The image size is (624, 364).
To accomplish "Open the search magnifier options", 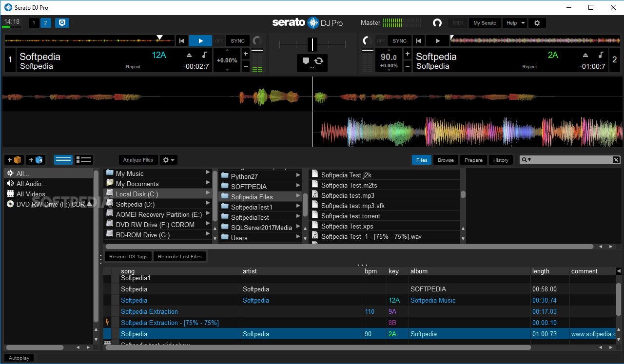I will pyautogui.click(x=526, y=160).
